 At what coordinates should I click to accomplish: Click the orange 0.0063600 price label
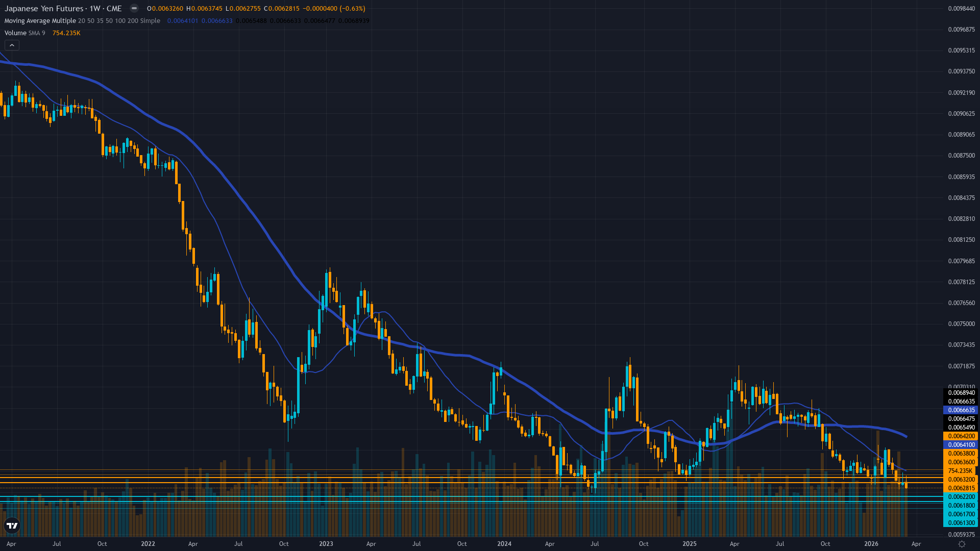(x=961, y=462)
